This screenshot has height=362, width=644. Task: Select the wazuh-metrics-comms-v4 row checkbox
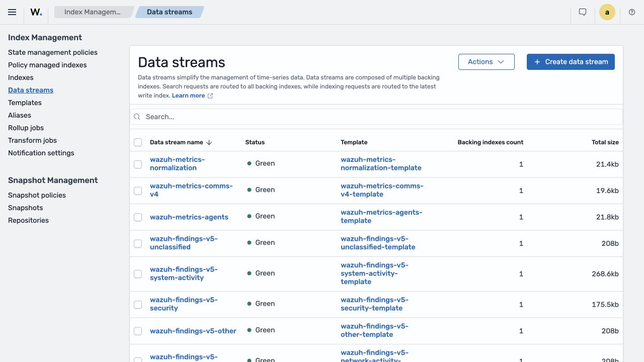click(138, 191)
